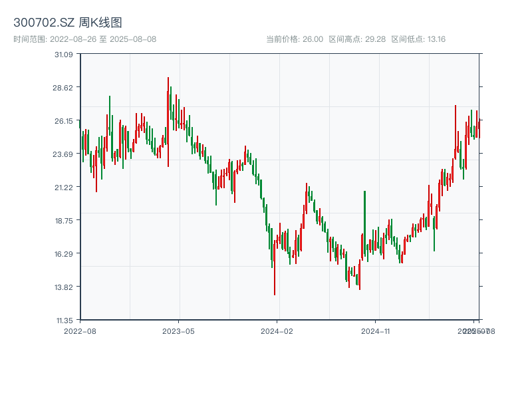Click the period high label 区间高点: 29.28
532x399 pixels.
click(357, 39)
